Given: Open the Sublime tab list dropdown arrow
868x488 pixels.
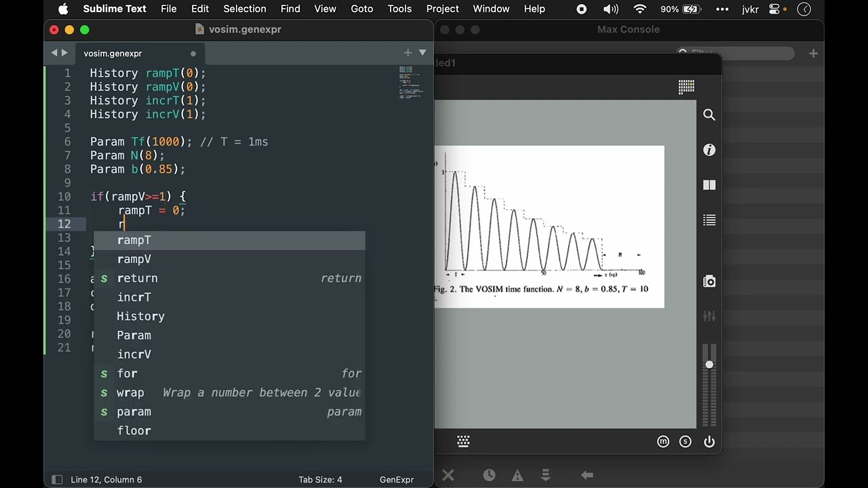Looking at the screenshot, I should point(422,53).
